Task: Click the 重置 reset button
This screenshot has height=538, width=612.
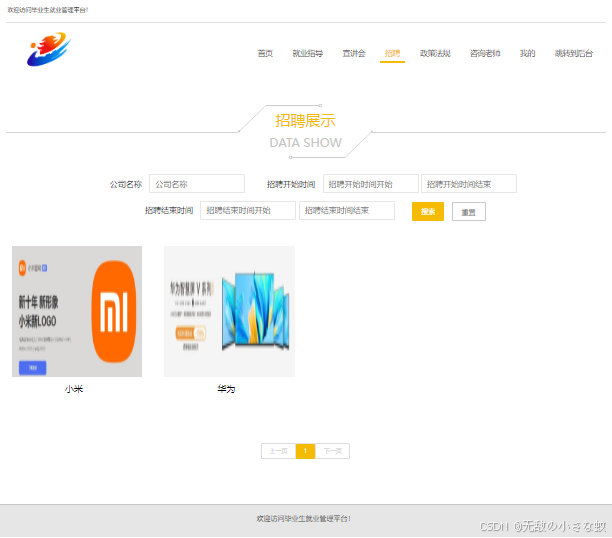Action: click(469, 212)
